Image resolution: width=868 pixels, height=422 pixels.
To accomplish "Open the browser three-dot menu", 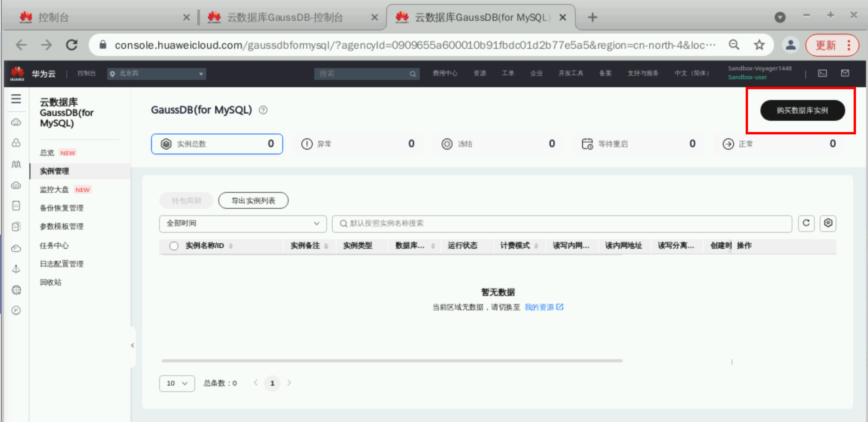I will tap(849, 45).
